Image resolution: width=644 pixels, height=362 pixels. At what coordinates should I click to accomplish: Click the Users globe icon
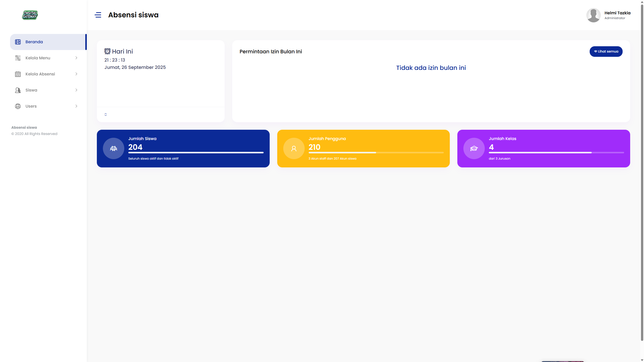point(18,106)
